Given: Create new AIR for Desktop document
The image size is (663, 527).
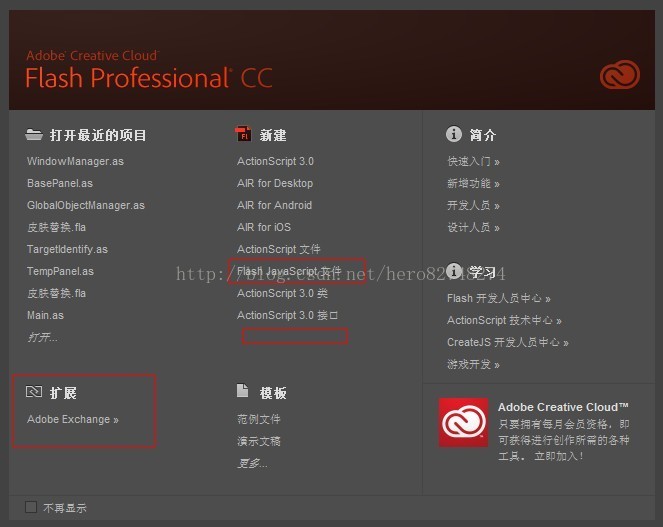Looking at the screenshot, I should 275,183.
